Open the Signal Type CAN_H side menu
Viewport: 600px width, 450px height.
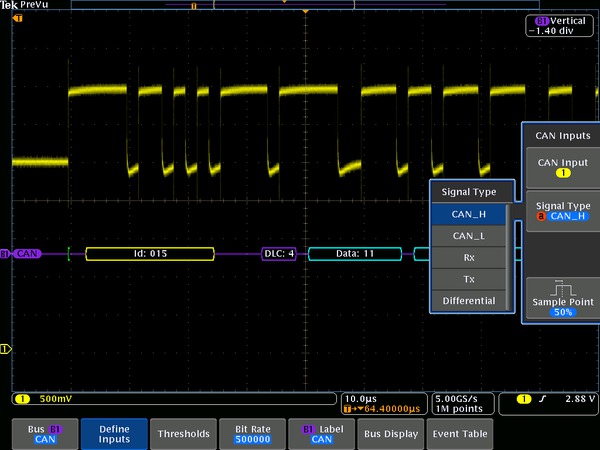561,210
